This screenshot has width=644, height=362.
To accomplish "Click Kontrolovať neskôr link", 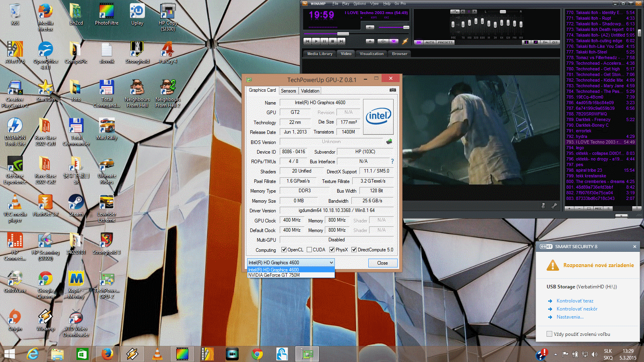I will [x=577, y=309].
